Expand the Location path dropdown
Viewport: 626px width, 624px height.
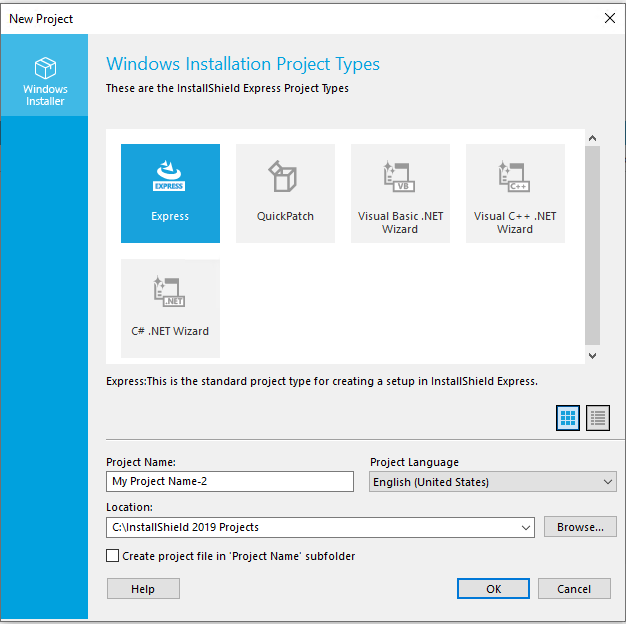click(526, 527)
